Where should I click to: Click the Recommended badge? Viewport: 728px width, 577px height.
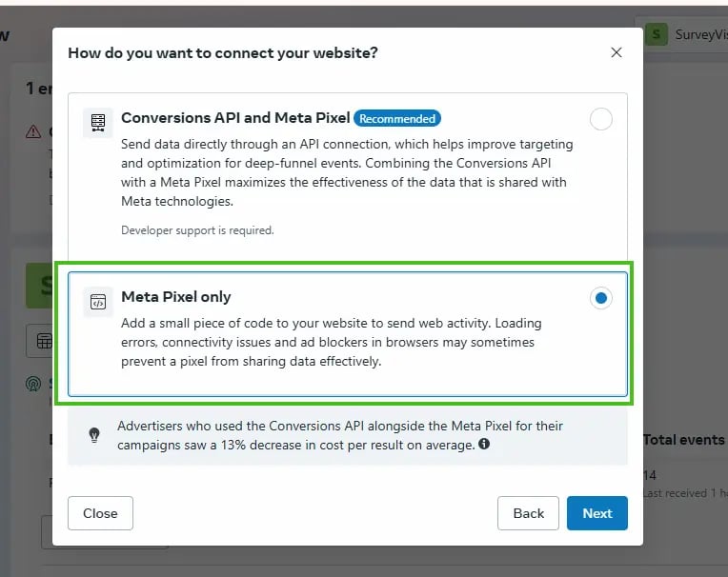[x=397, y=119]
